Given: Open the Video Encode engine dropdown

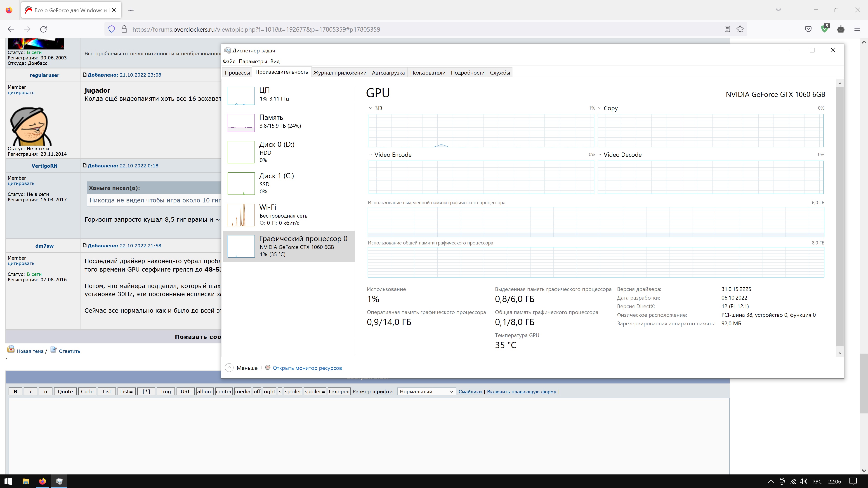Looking at the screenshot, I should (x=371, y=155).
